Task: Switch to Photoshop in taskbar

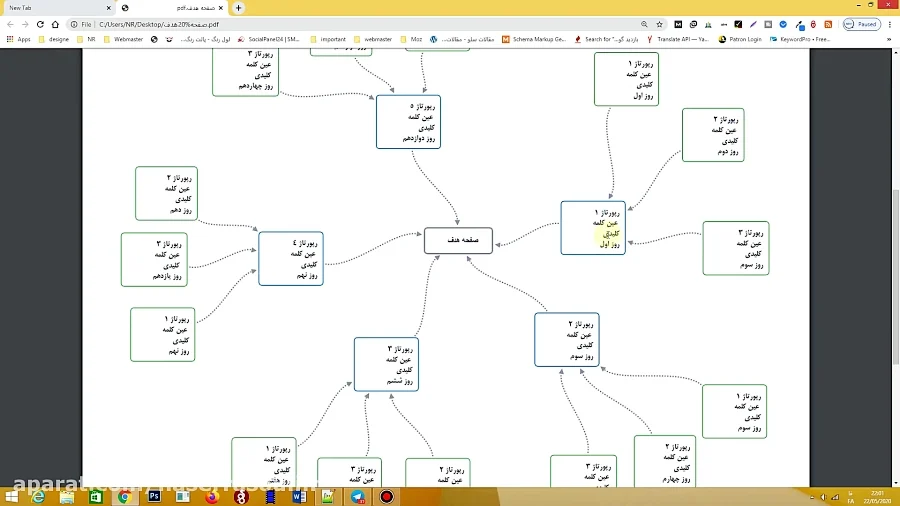Action: pos(154,497)
